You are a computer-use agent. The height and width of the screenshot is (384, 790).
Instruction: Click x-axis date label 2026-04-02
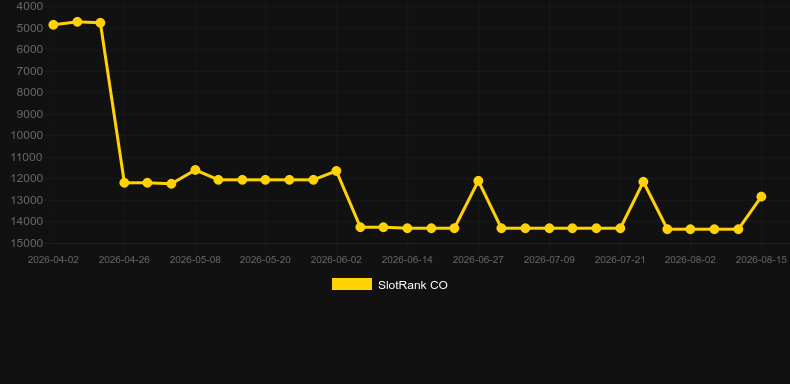(x=53, y=260)
